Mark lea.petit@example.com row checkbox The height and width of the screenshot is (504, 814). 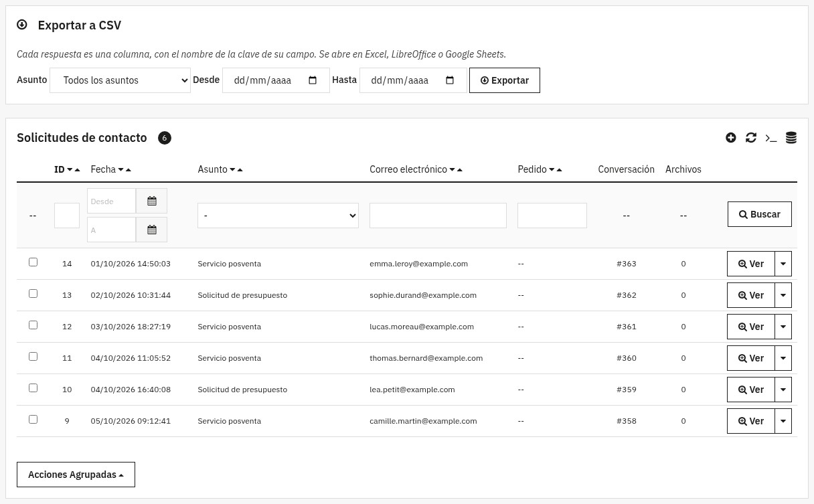tap(33, 388)
